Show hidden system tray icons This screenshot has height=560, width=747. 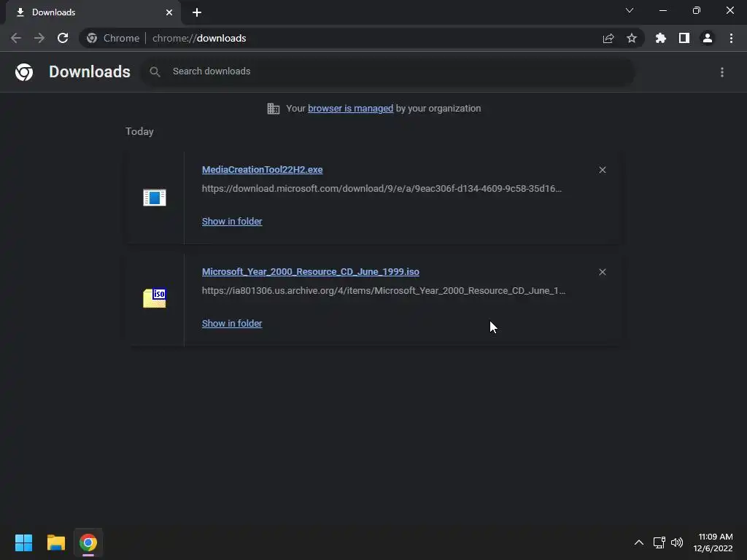pyautogui.click(x=639, y=542)
